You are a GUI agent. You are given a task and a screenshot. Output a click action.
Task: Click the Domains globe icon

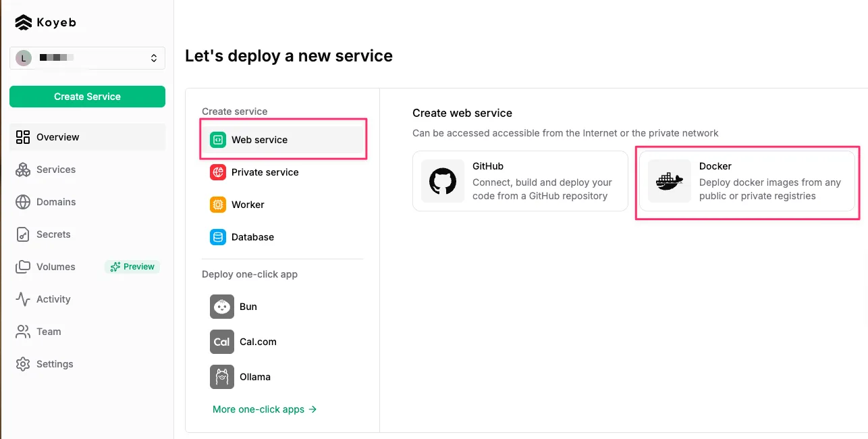(23, 202)
